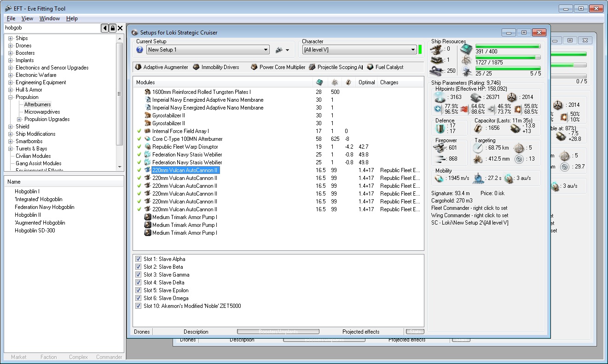
Task: Click the Fuel Catalyst subsystem icon
Action: point(370,67)
